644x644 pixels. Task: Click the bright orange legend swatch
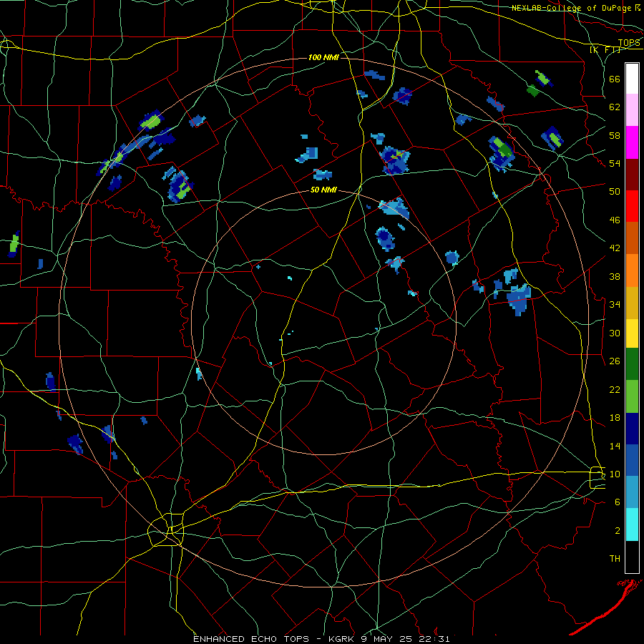click(632, 270)
